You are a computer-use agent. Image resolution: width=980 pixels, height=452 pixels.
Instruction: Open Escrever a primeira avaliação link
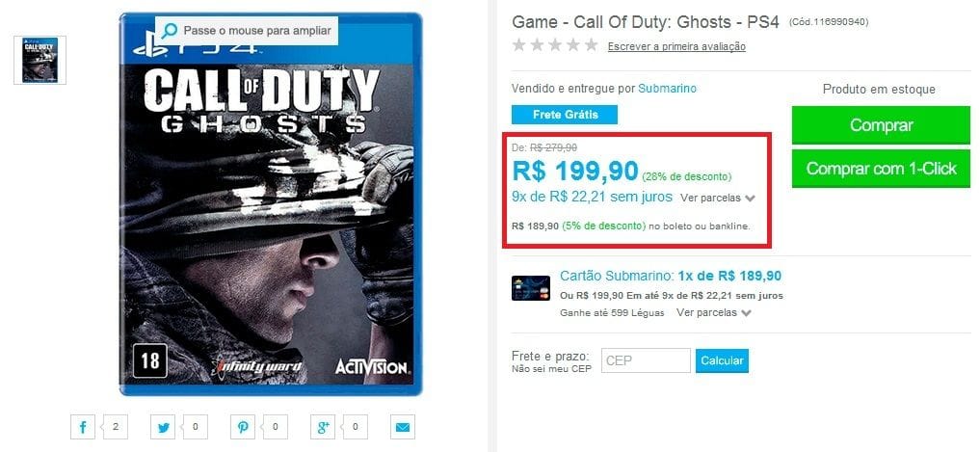676,46
